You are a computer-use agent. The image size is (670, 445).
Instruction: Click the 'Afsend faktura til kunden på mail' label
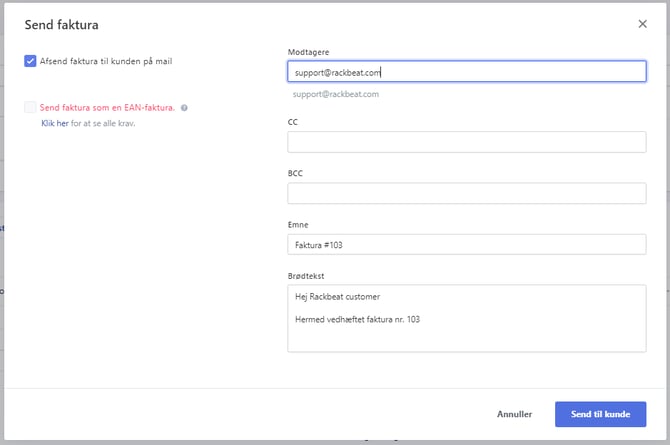[106, 62]
